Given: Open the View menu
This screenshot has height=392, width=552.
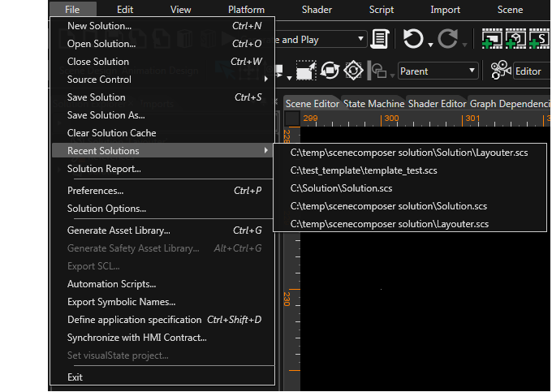Looking at the screenshot, I should [x=180, y=10].
